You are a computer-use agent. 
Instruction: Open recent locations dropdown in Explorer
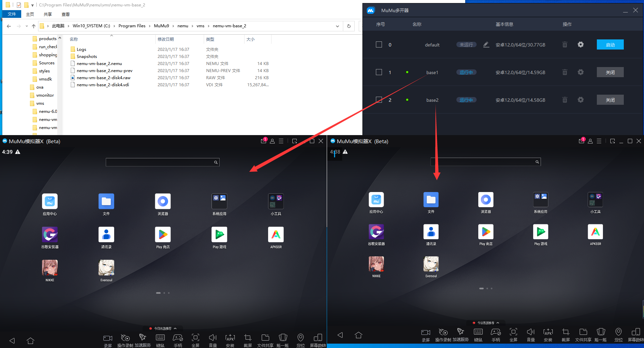[x=27, y=26]
